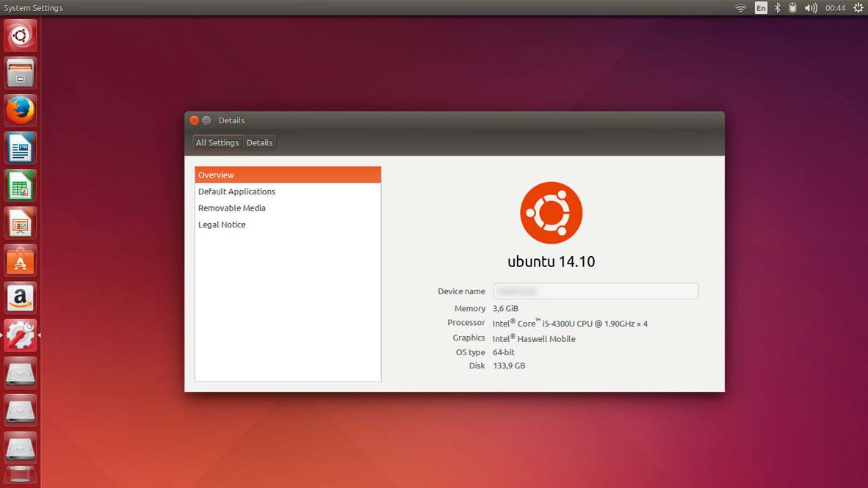Open Ubuntu Software Center

click(21, 261)
